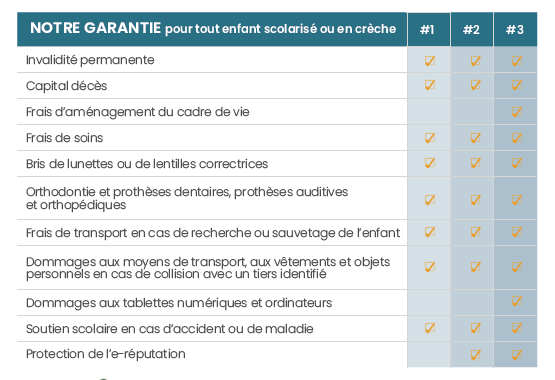Click Frais de soins checkmark in column #1

click(430, 138)
